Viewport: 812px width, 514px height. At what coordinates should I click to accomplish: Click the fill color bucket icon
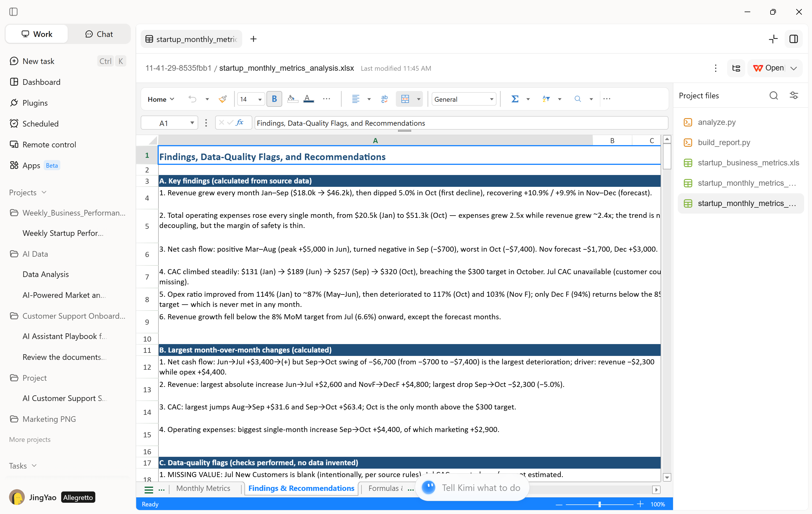pyautogui.click(x=292, y=99)
